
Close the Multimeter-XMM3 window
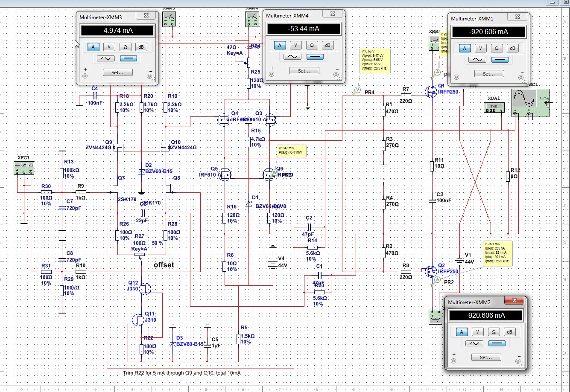[x=146, y=16]
